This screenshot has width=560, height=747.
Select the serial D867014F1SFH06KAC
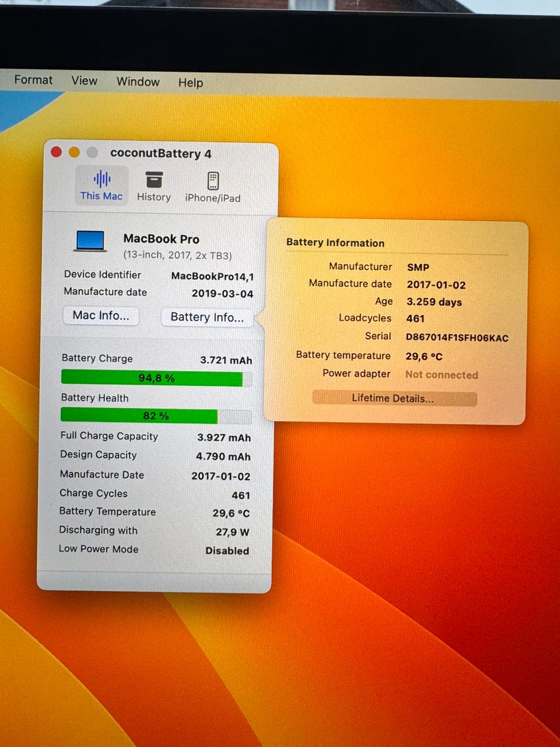pos(457,338)
